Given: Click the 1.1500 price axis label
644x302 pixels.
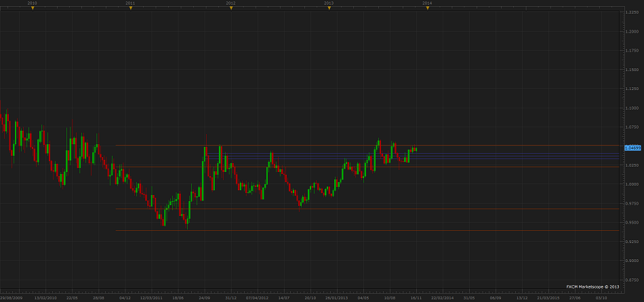Looking at the screenshot, I should point(632,70).
